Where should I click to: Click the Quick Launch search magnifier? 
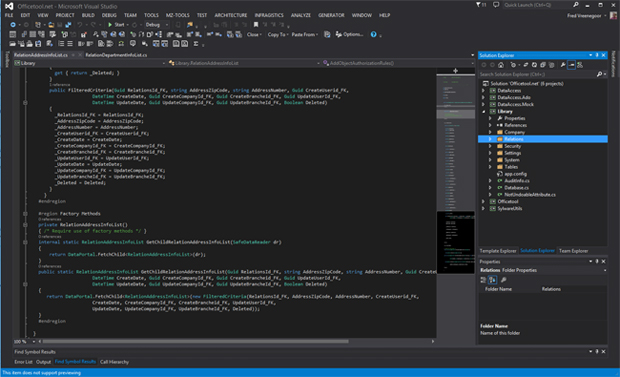576,5
